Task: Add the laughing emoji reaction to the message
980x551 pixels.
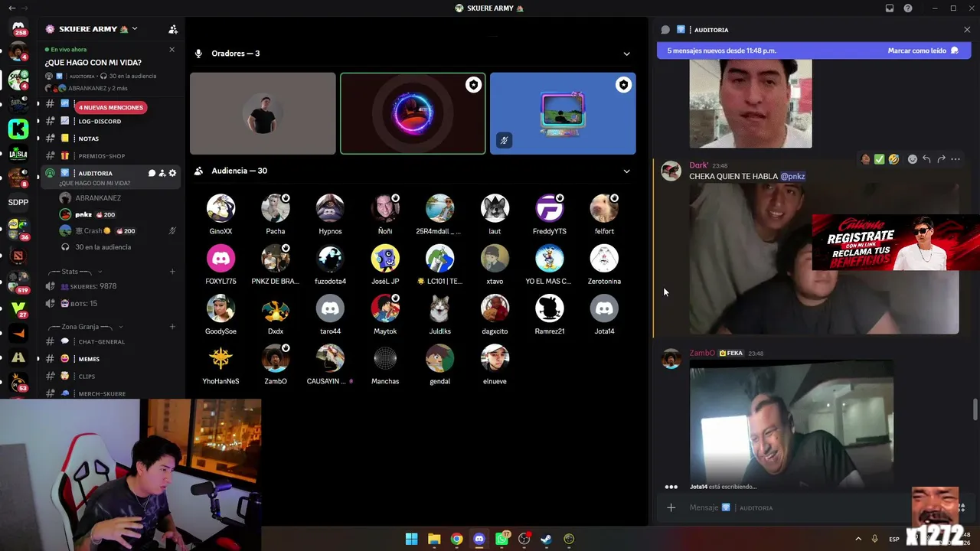Action: point(893,159)
